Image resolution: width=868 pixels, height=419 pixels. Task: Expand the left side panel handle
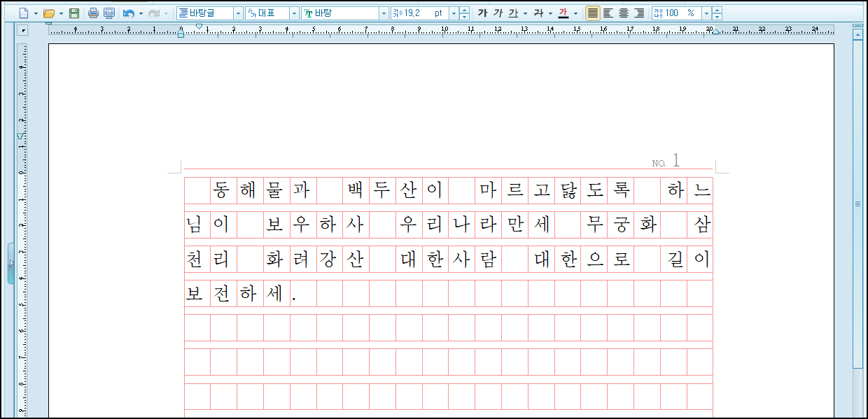pyautogui.click(x=10, y=263)
